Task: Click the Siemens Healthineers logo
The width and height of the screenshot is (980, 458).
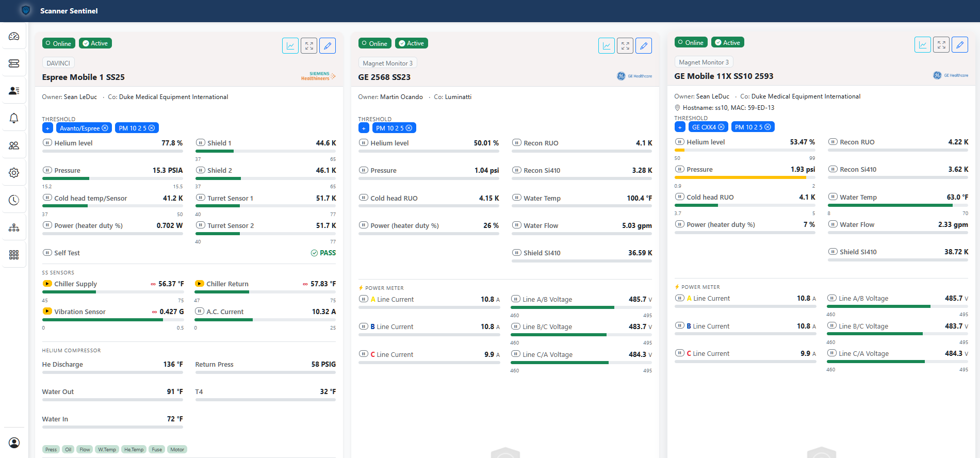Action: point(318,76)
